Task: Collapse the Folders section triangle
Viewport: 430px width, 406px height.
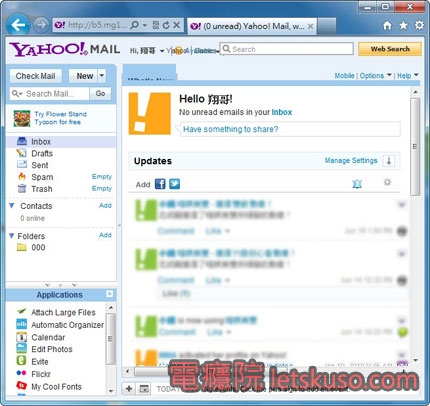Action: 12,236
